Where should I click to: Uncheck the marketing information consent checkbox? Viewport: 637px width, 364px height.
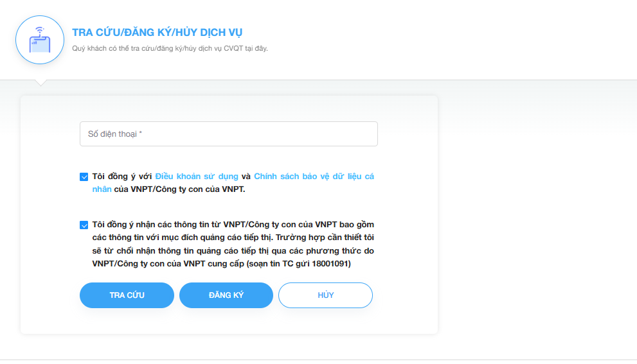(x=84, y=225)
